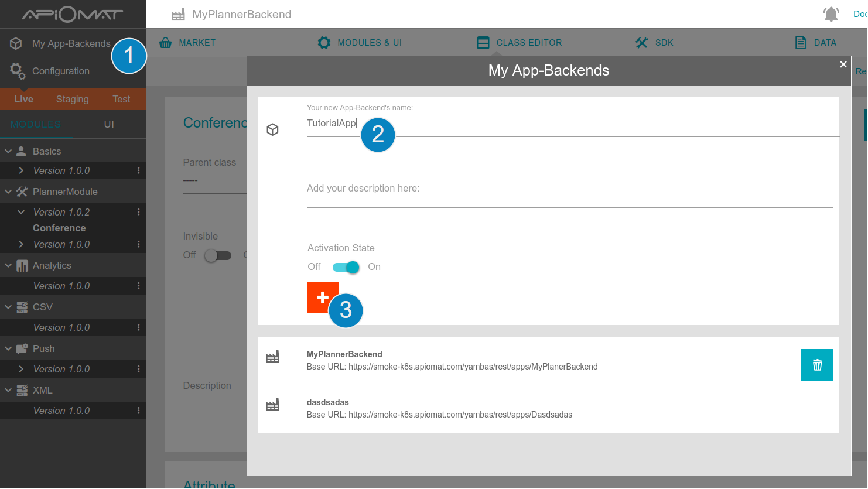
Task: Open options menu for Basics Version 1.0.0
Action: (x=139, y=170)
